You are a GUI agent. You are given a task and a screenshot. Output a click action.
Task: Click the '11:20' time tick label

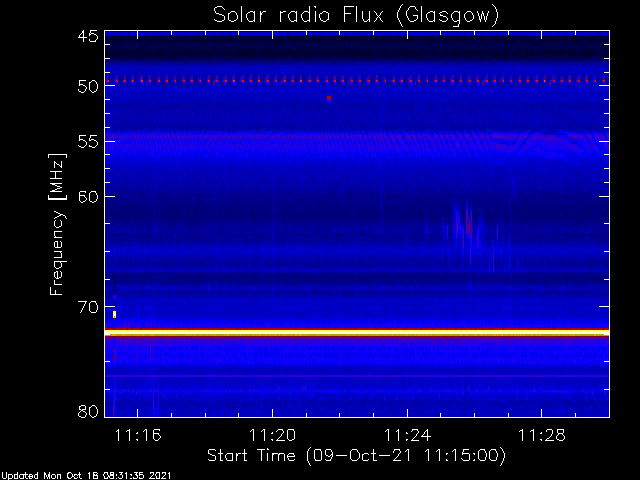click(x=272, y=436)
